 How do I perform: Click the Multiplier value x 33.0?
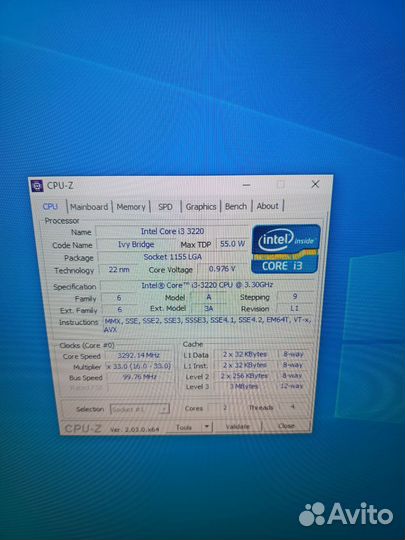click(x=138, y=366)
